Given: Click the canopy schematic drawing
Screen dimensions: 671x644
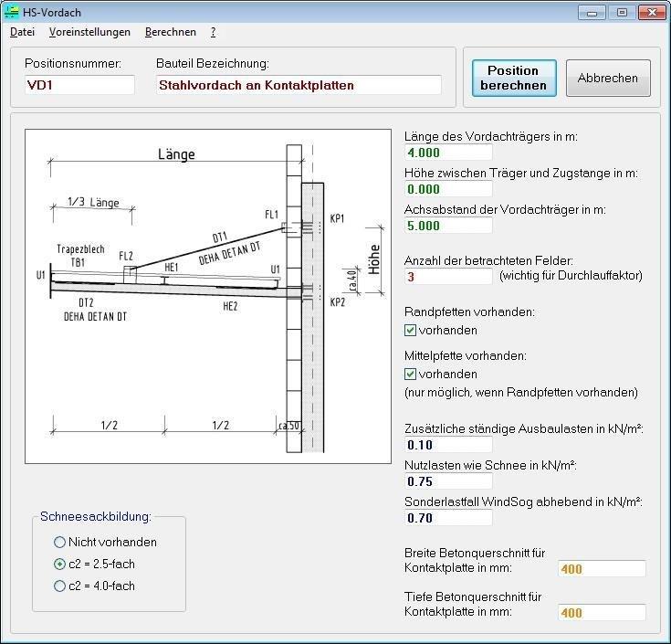Looking at the screenshot, I should coord(208,296).
